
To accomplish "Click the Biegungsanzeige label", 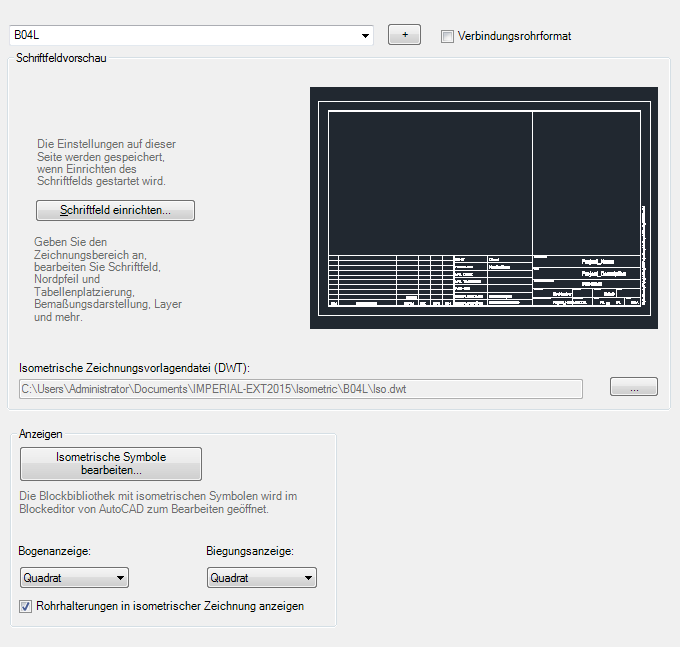I will coord(250,551).
